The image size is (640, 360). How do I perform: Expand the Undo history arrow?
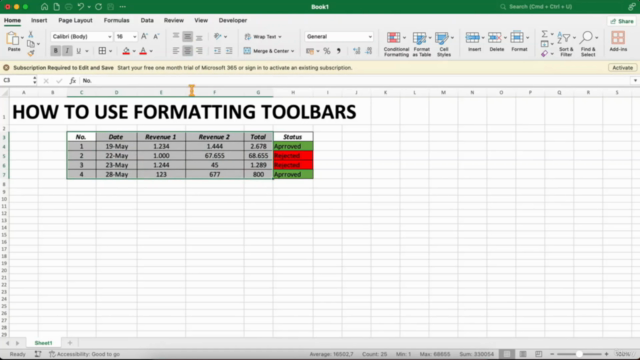(89, 7)
